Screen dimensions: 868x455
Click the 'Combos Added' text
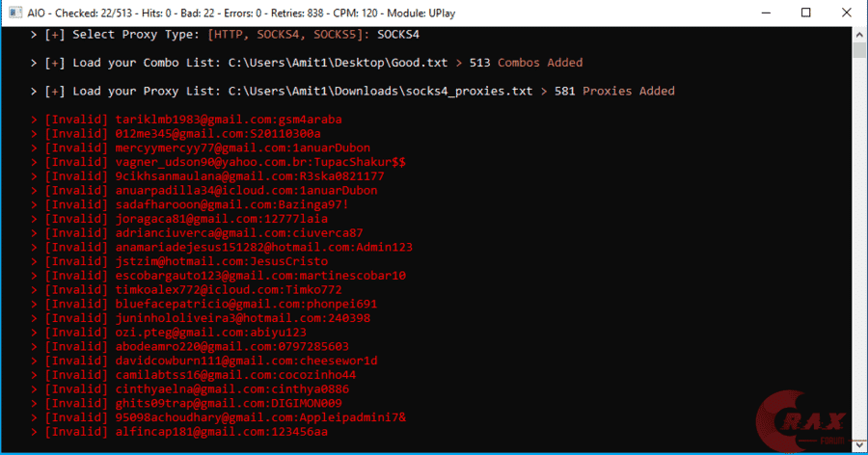click(540, 63)
